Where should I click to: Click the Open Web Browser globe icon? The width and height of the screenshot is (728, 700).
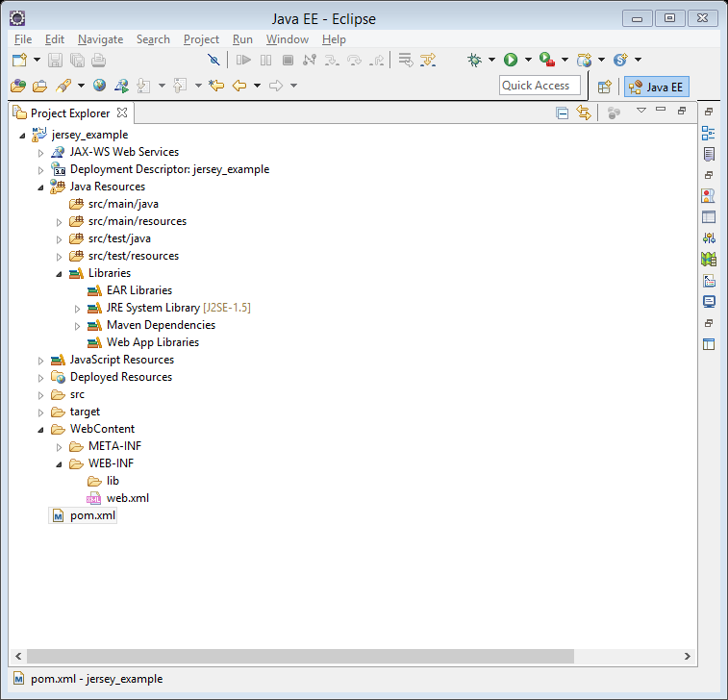click(x=99, y=86)
